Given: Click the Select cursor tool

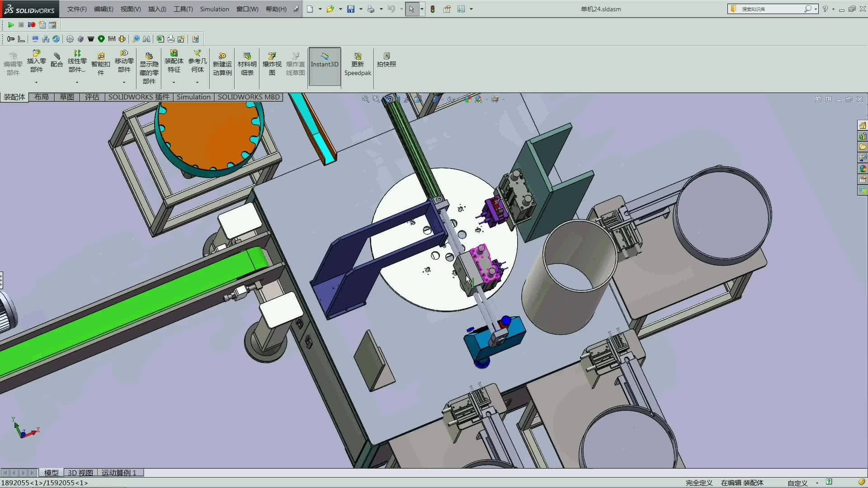Looking at the screenshot, I should [412, 9].
